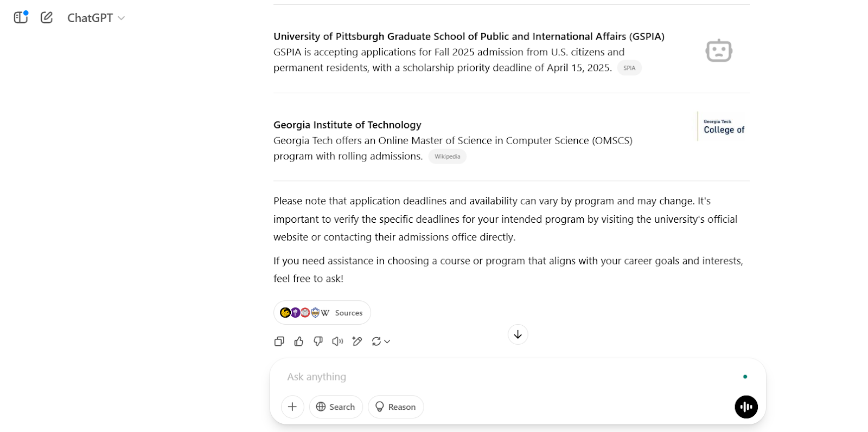Open the Wikipedia source link
This screenshot has height=432, width=868.
pyautogui.click(x=447, y=156)
